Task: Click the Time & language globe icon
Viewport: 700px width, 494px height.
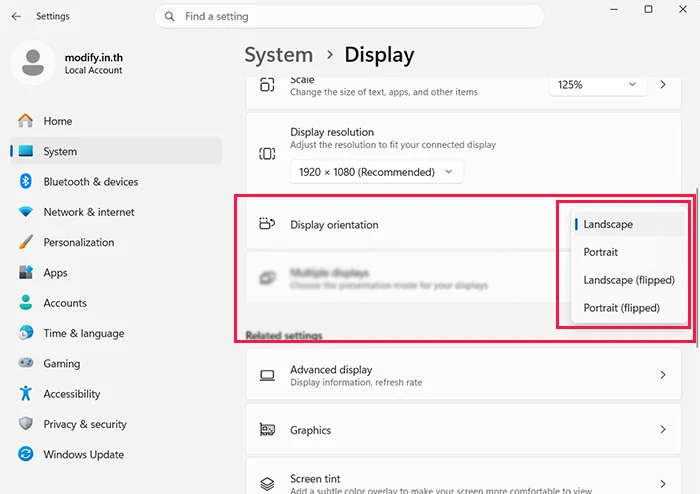Action: click(25, 333)
